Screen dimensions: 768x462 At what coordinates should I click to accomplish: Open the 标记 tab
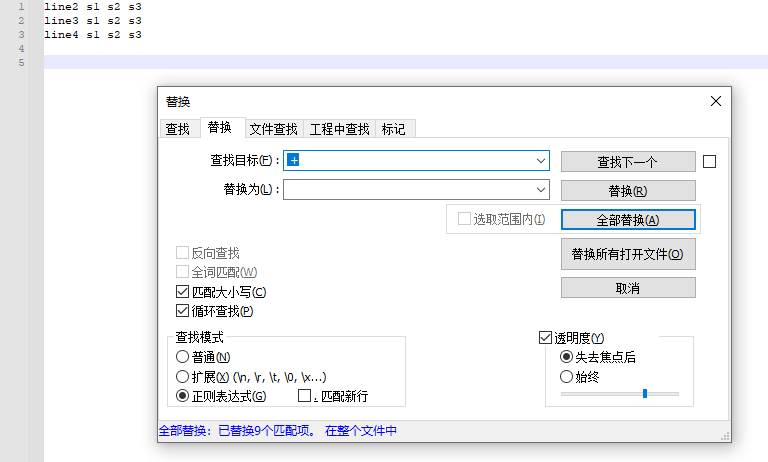[x=394, y=129]
